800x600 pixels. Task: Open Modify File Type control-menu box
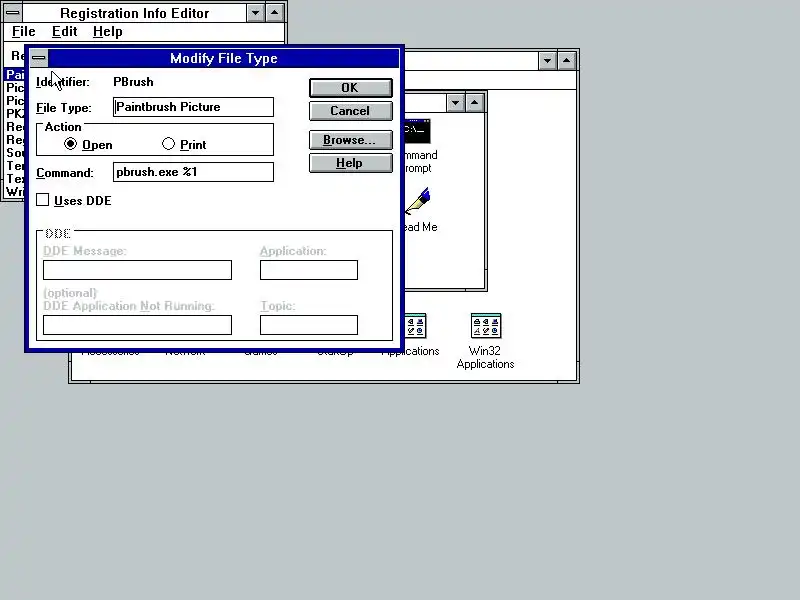click(39, 58)
